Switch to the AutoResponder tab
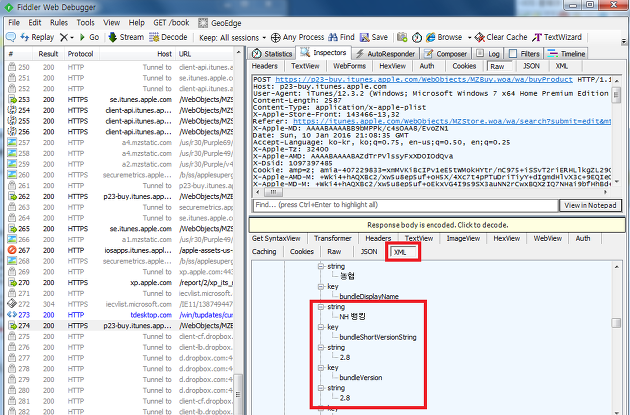 [386, 53]
